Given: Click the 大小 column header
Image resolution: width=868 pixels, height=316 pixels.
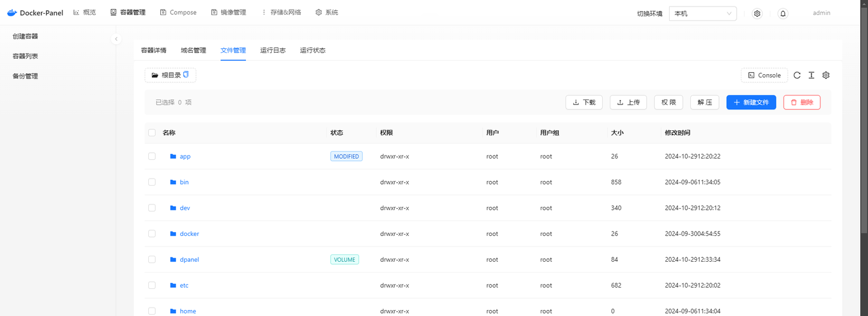Looking at the screenshot, I should 617,133.
